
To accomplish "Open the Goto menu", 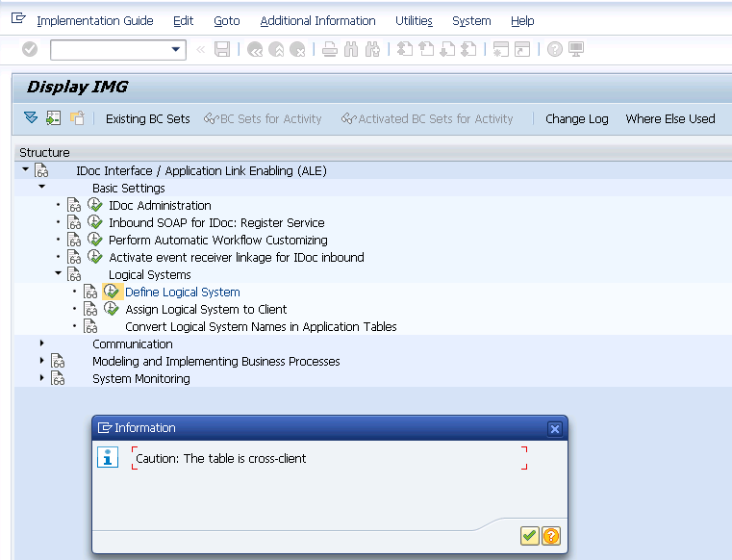I will click(x=226, y=21).
